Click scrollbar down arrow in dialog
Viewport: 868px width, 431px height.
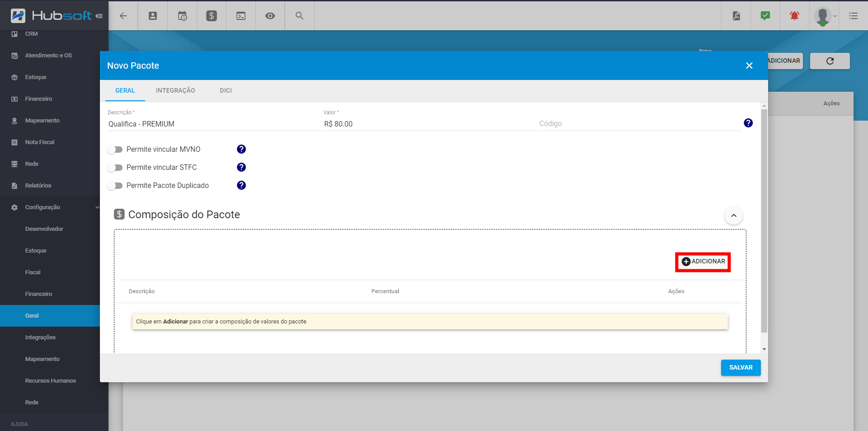(x=764, y=349)
